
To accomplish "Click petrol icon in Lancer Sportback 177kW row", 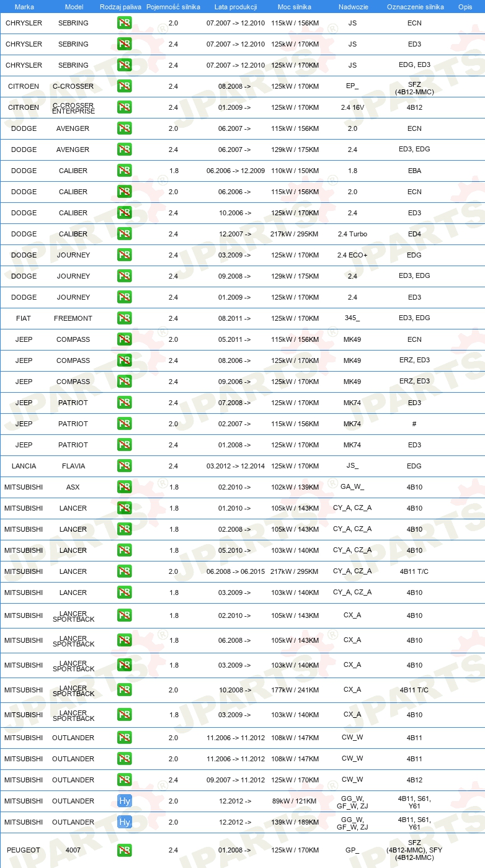I will click(x=124, y=691).
